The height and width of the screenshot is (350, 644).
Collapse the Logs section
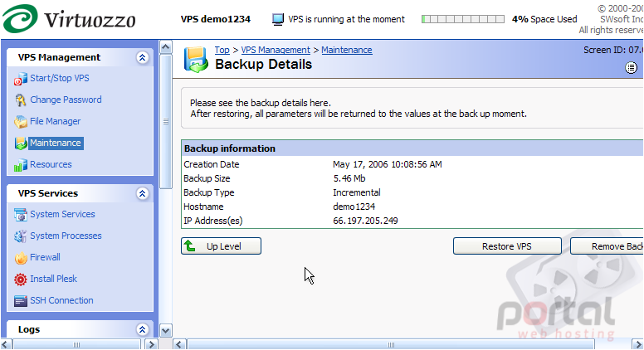coord(142,329)
